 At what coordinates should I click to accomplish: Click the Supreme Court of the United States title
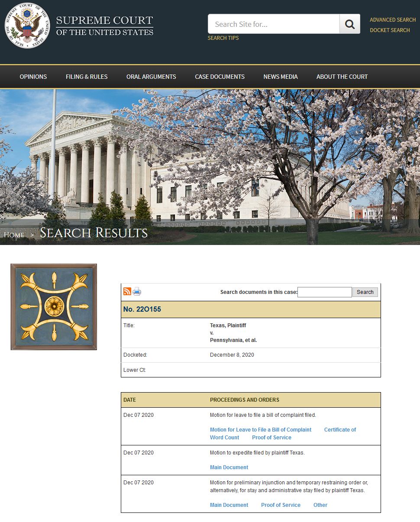[x=104, y=26]
